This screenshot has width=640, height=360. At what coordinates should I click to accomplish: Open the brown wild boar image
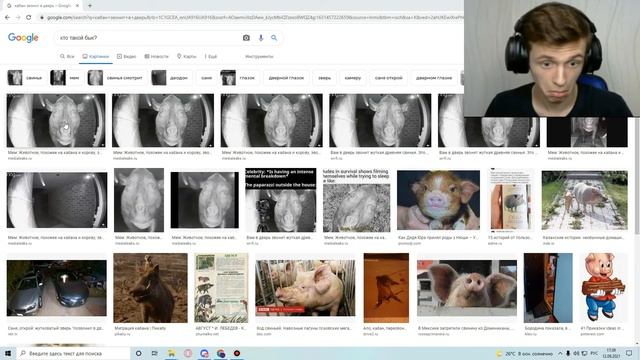click(151, 288)
